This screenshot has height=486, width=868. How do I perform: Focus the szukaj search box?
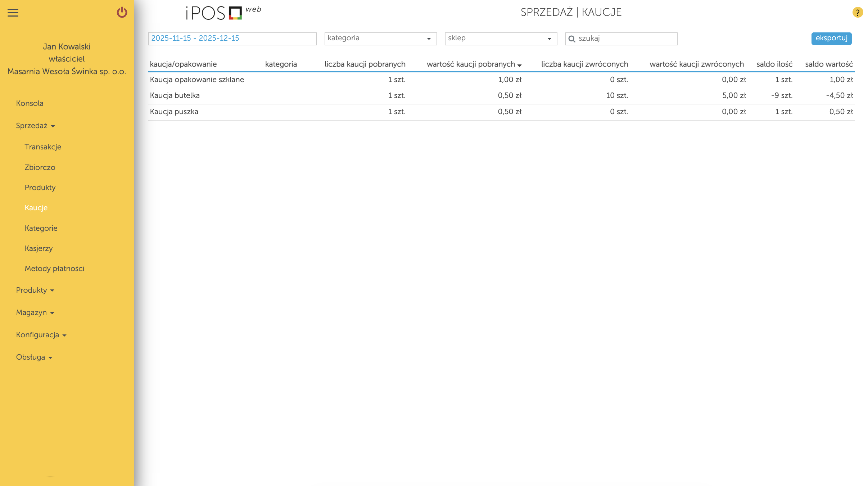pyautogui.click(x=625, y=39)
